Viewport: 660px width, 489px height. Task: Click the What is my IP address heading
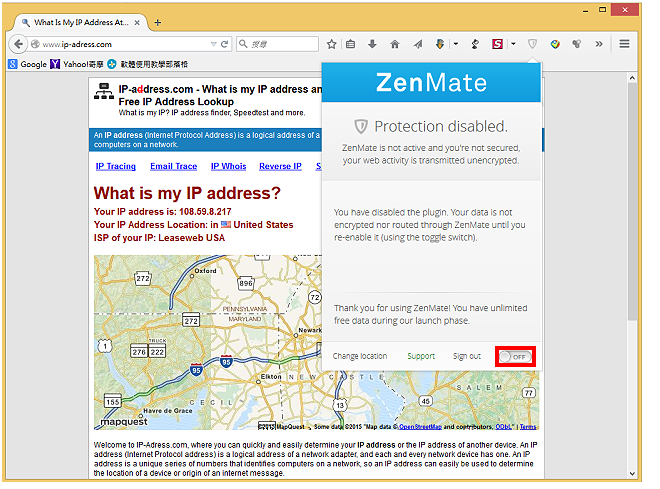[187, 193]
